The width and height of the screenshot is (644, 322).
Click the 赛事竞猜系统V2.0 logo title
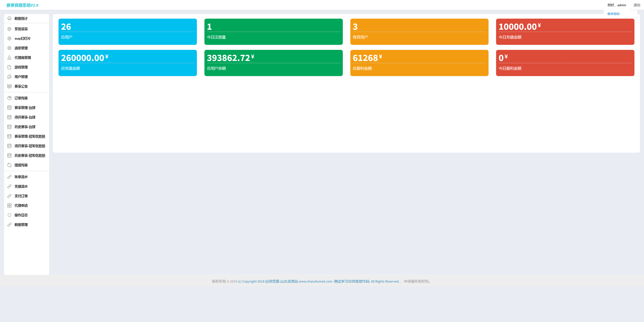[x=22, y=5]
